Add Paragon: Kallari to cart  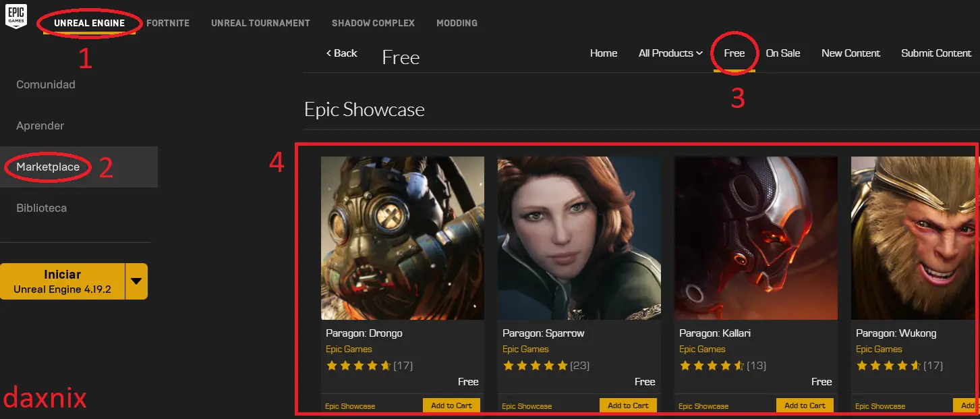pos(805,406)
